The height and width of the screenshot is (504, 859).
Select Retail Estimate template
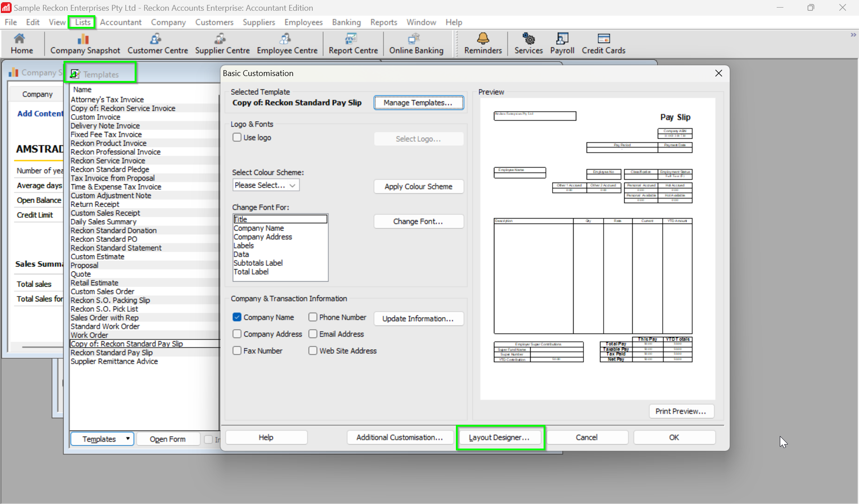click(145, 283)
